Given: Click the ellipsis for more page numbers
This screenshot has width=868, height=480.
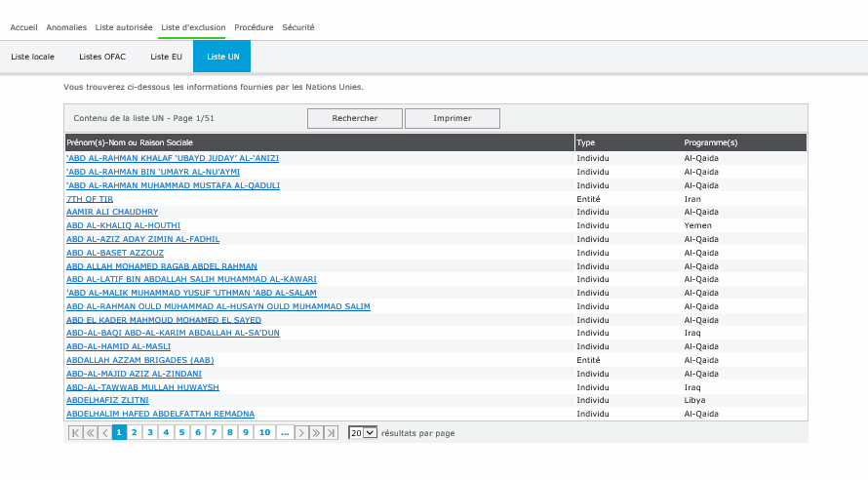Looking at the screenshot, I should coord(285,432).
